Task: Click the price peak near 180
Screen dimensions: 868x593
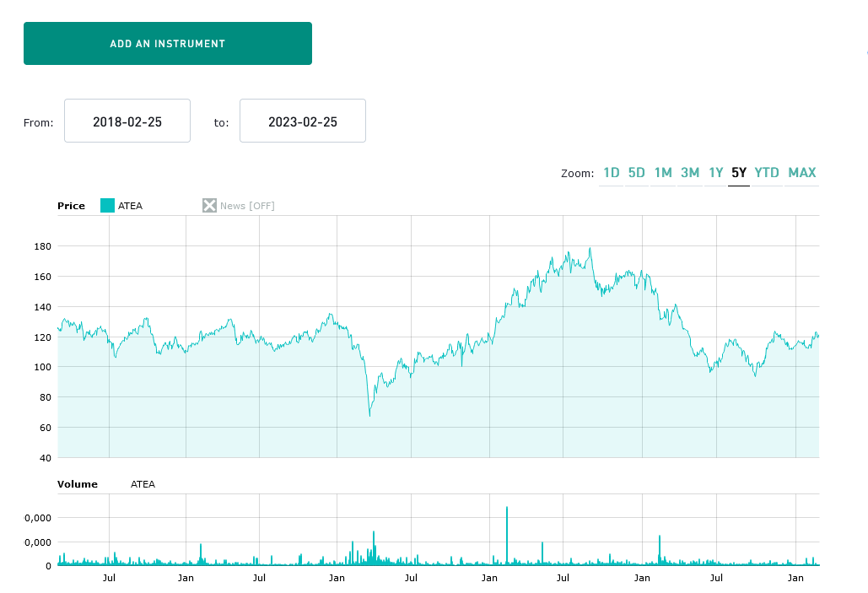Action: click(590, 249)
